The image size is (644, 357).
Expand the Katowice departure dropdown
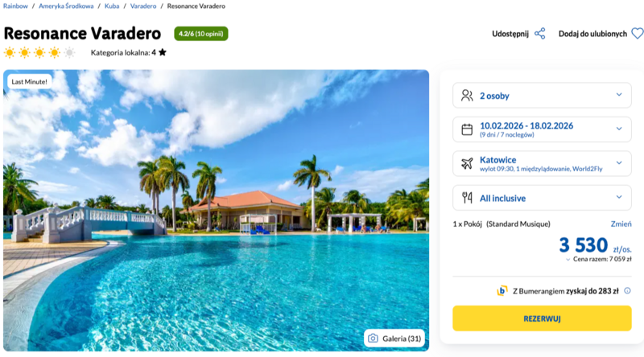click(618, 163)
